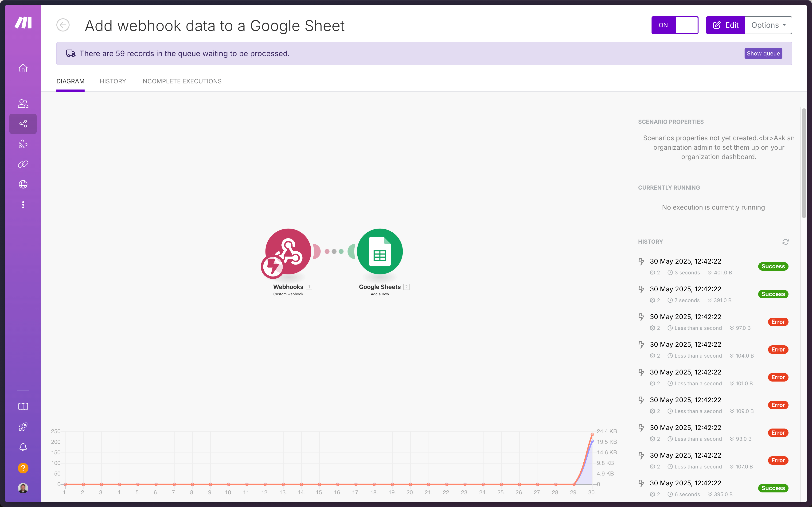Toggle the scenario ON switch off
The height and width of the screenshot is (507, 812).
coord(675,25)
